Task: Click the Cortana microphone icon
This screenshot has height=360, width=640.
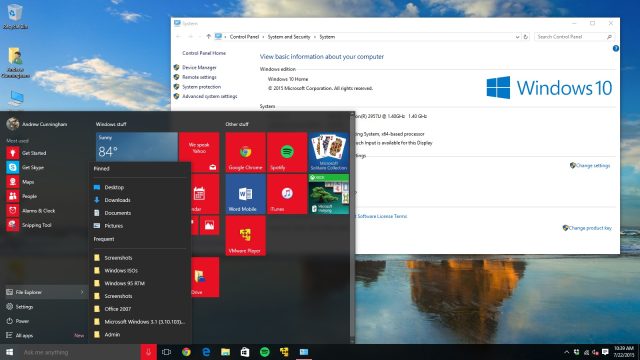Action: point(149,352)
